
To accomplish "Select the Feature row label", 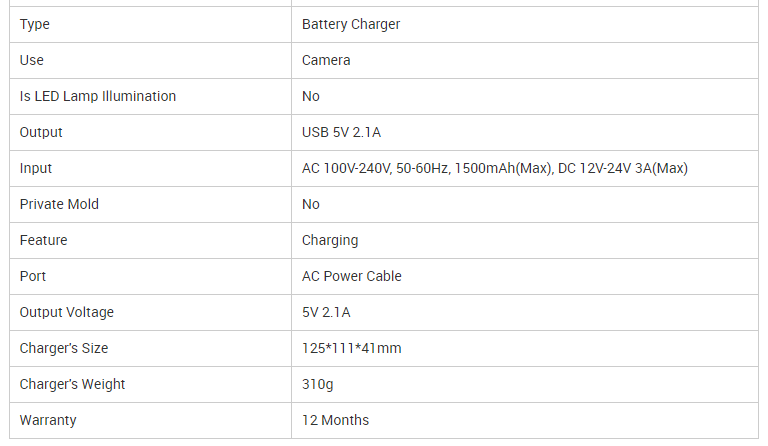I will (43, 240).
